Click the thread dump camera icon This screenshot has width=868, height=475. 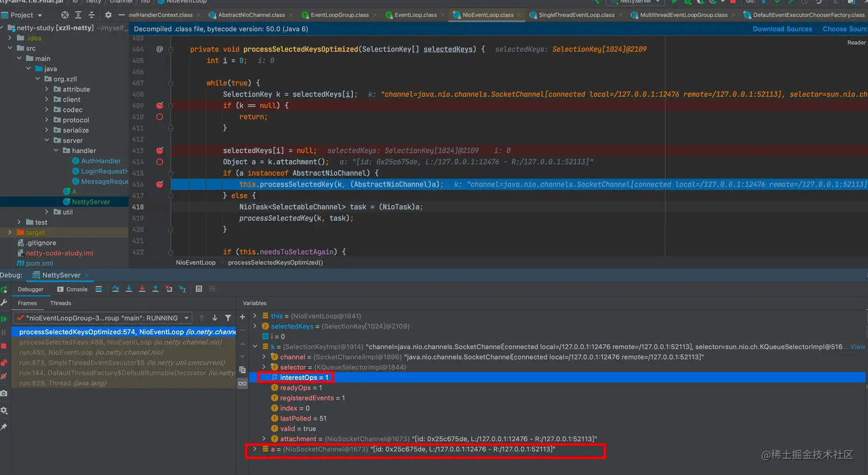point(4,393)
